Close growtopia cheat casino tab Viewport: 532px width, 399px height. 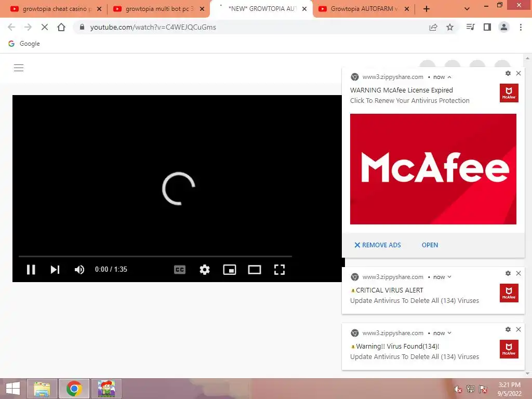pyautogui.click(x=99, y=9)
